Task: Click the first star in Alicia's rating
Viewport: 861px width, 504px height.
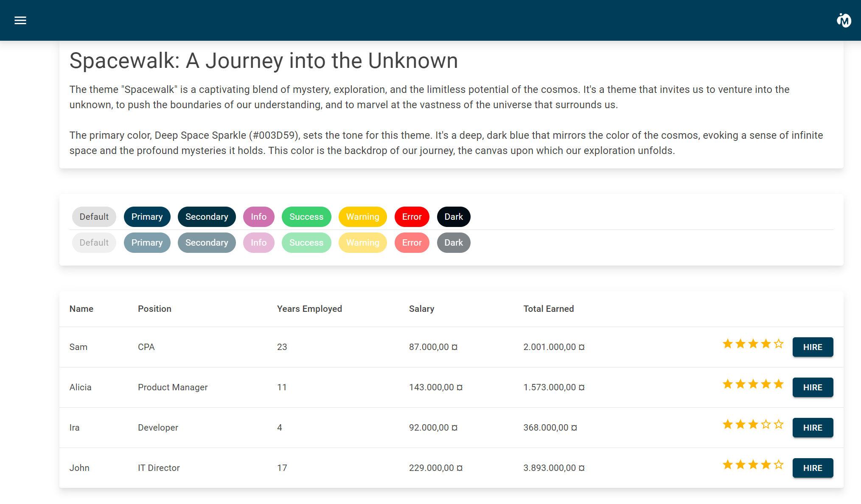Action: pos(728,384)
